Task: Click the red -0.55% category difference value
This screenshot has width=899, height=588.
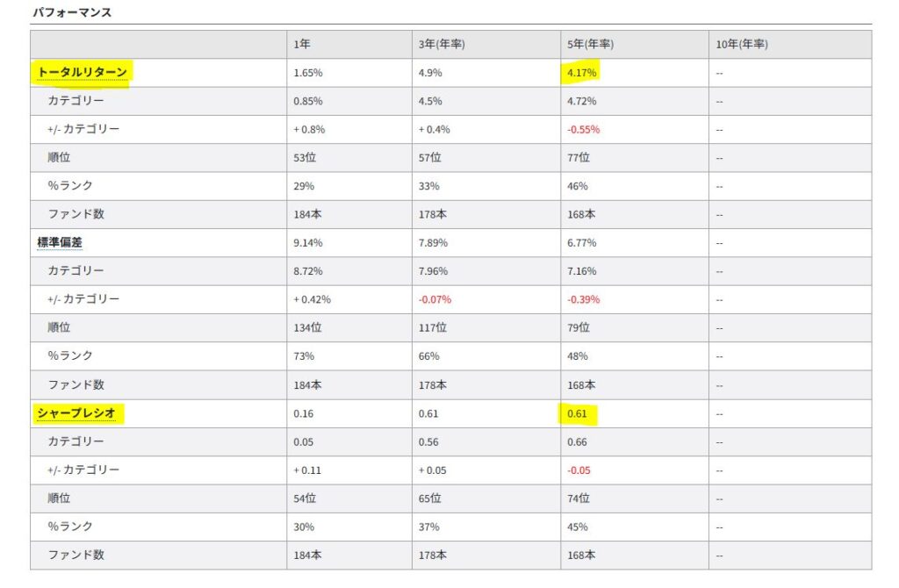Action: (x=584, y=129)
